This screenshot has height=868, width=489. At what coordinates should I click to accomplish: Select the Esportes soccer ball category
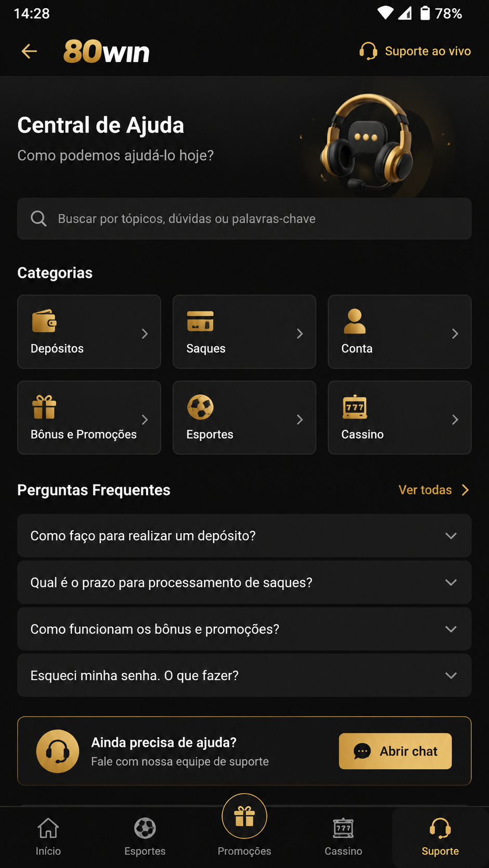point(244,418)
